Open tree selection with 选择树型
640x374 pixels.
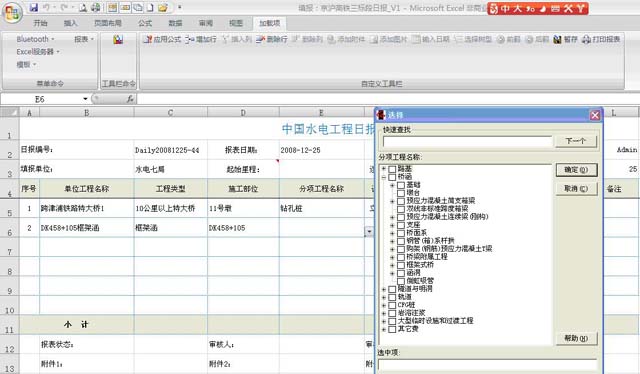473,39
